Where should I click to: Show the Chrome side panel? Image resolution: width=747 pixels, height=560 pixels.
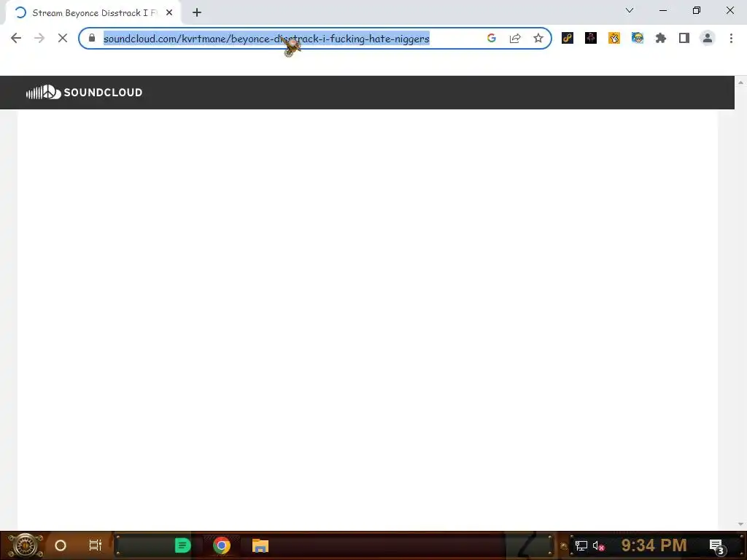click(x=684, y=38)
